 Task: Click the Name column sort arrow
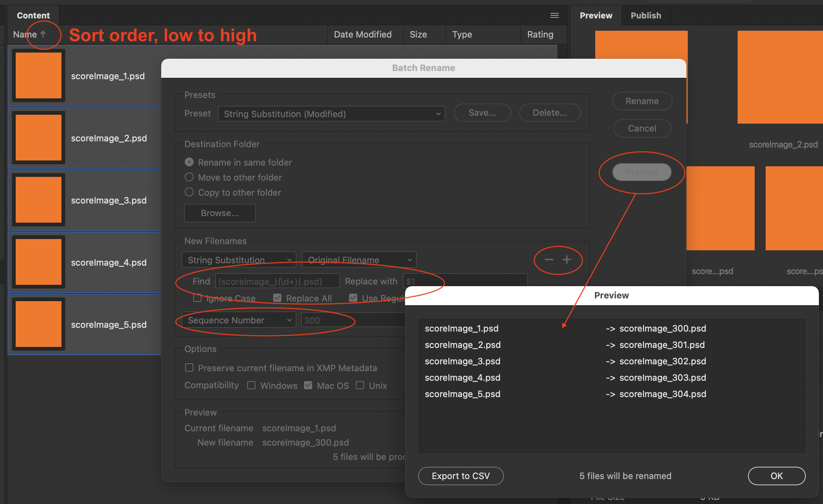(43, 34)
